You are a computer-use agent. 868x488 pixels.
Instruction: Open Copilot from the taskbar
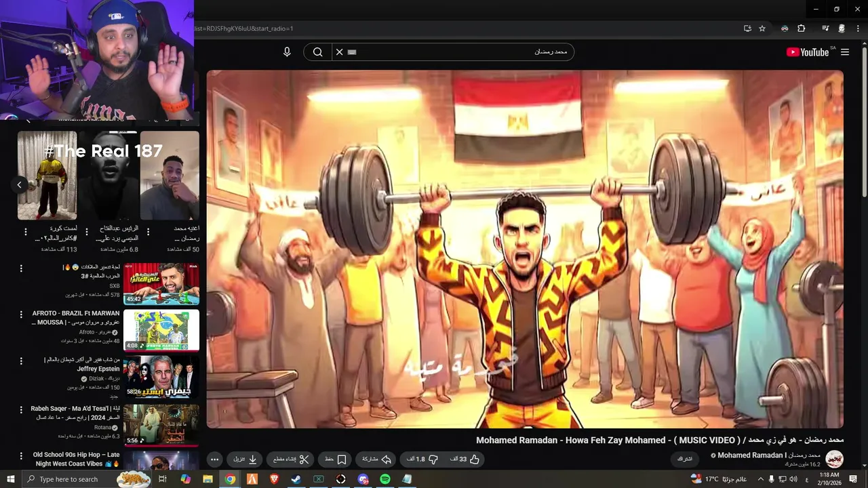coord(185,479)
